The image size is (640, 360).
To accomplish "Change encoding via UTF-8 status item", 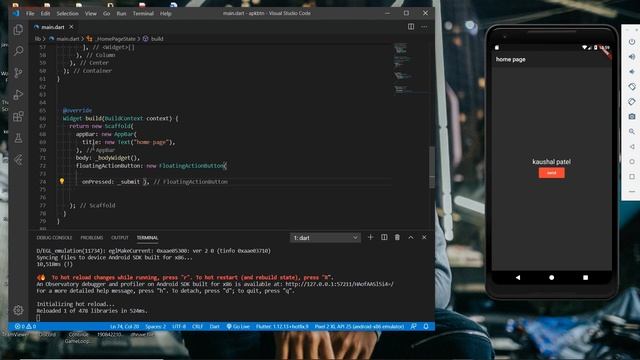I will pos(179,327).
